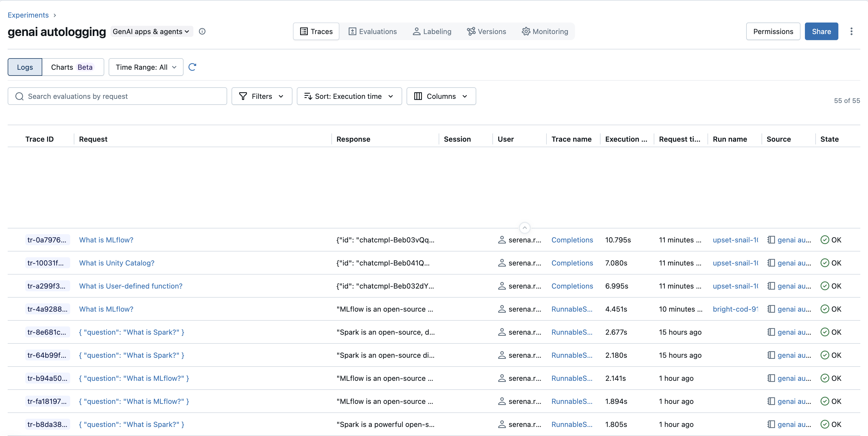
Task: Navigate back via the Experiments breadcrumb
Action: tap(28, 15)
